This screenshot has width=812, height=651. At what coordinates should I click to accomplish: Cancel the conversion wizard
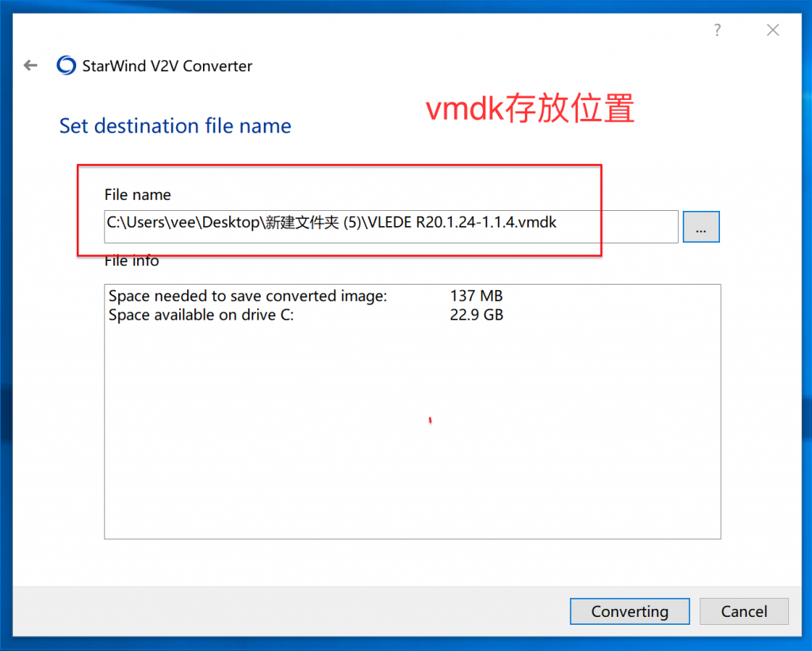[x=744, y=611]
